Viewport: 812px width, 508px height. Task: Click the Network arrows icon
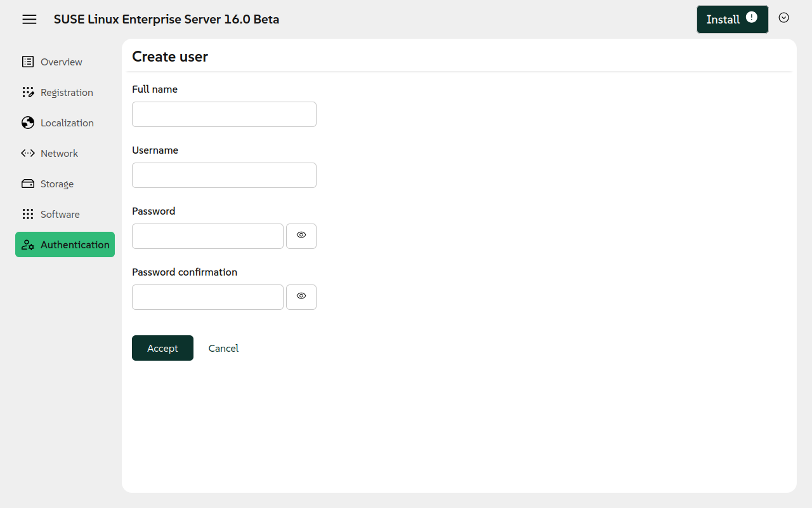(x=28, y=153)
